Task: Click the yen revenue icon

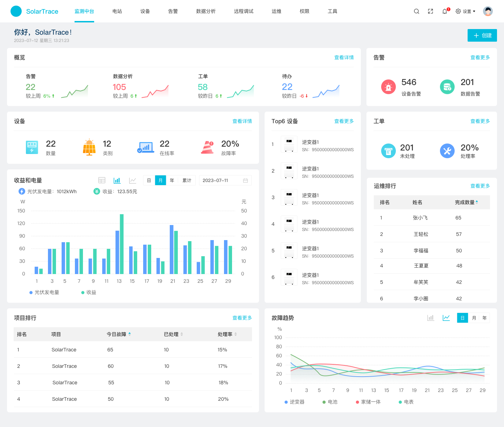Action: 97,191
